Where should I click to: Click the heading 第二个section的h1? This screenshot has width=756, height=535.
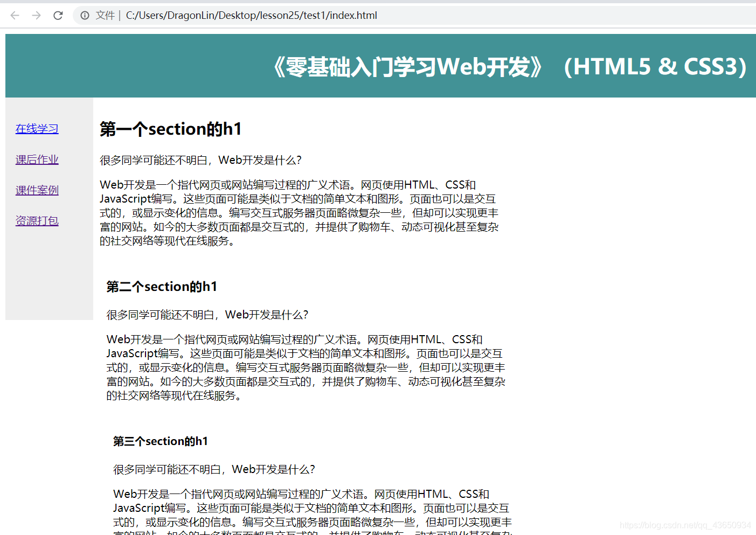(162, 286)
